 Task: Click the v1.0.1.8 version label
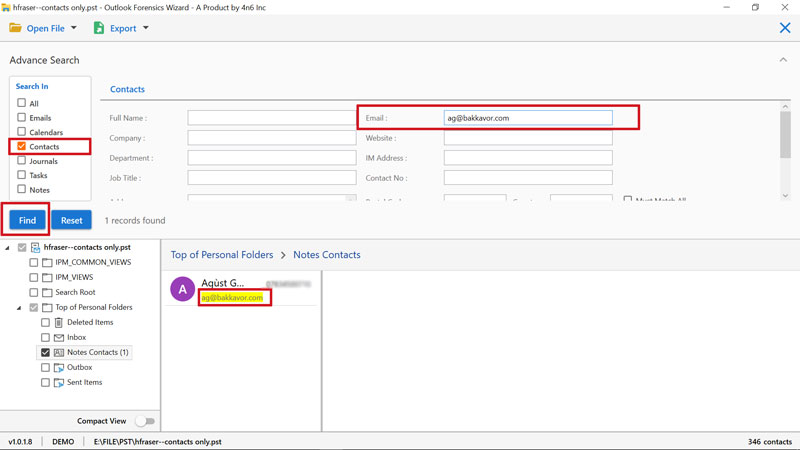[x=20, y=442]
